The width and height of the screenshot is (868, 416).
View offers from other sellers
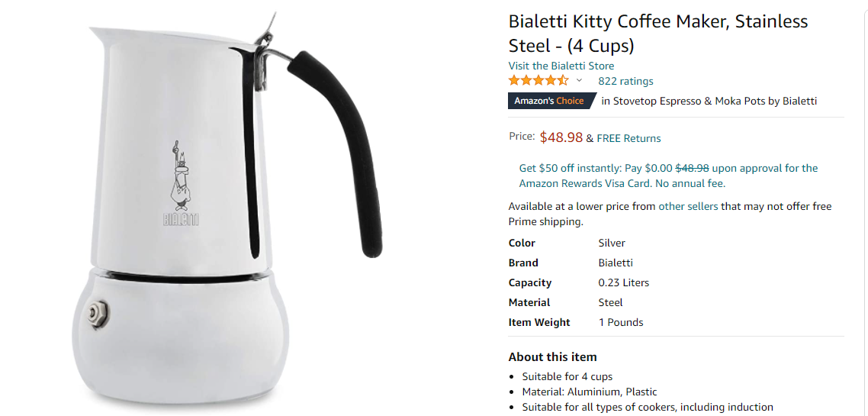(688, 207)
